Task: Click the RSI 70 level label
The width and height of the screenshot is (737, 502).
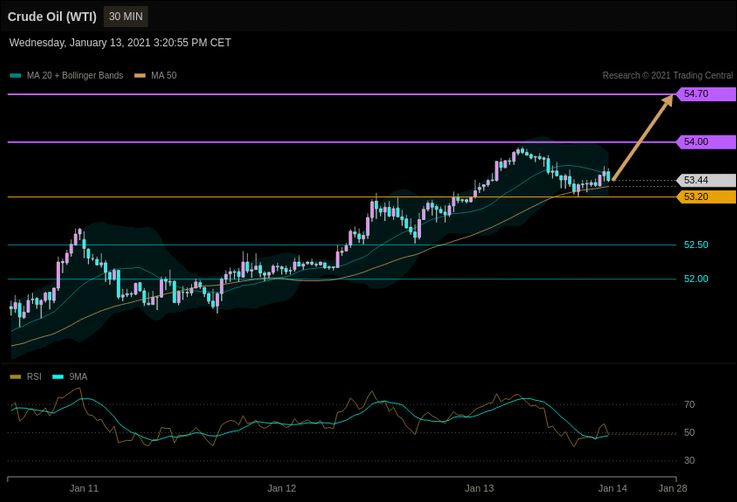Action: pyautogui.click(x=689, y=405)
